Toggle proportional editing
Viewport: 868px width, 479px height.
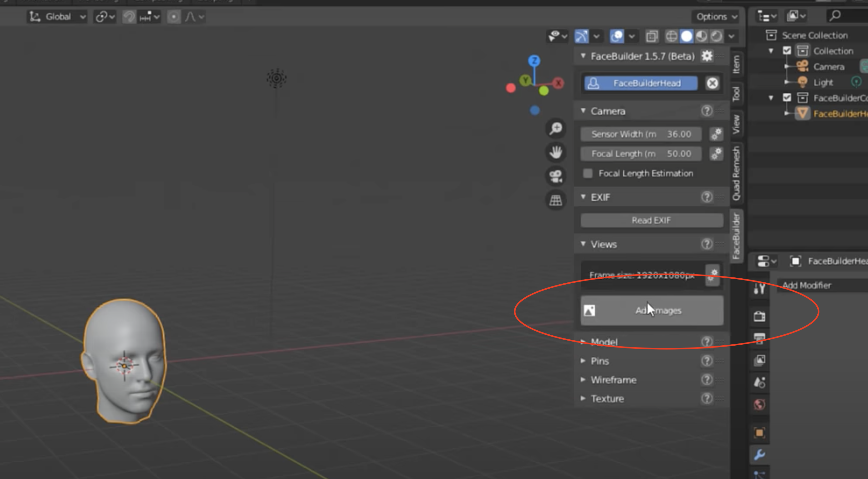tap(174, 17)
